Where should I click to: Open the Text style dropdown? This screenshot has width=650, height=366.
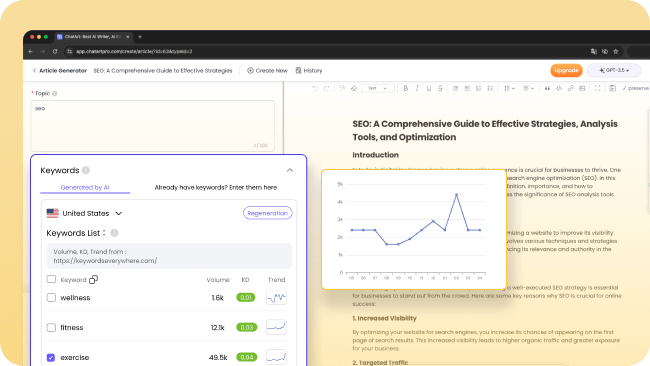click(x=378, y=88)
